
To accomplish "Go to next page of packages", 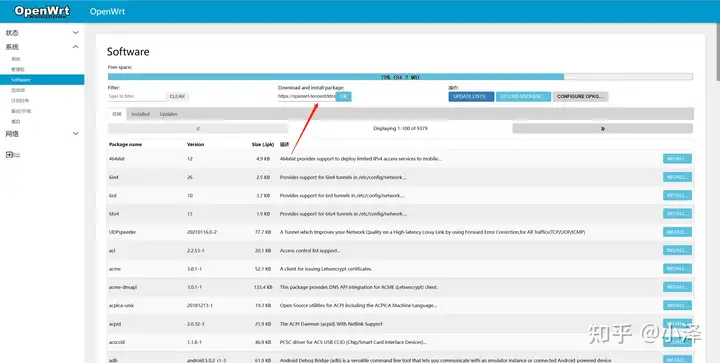I will [602, 128].
